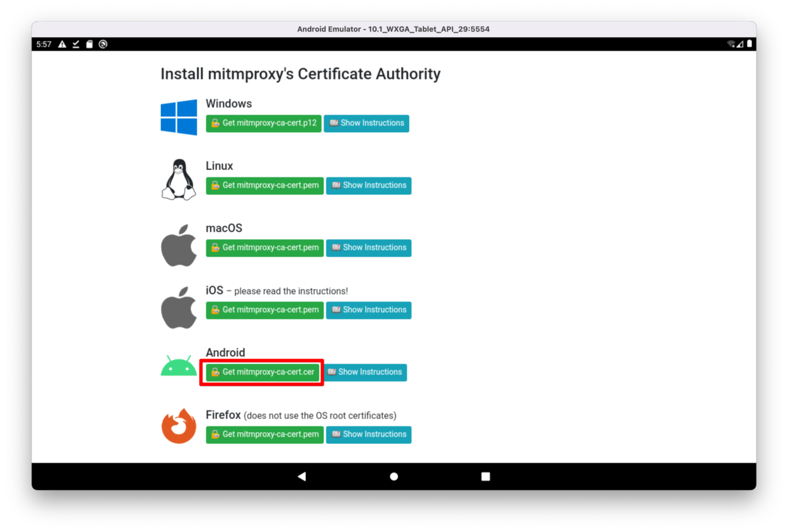Screen dimensions: 788x532
Task: Click the Android Emulator window title bar
Action: (394, 29)
